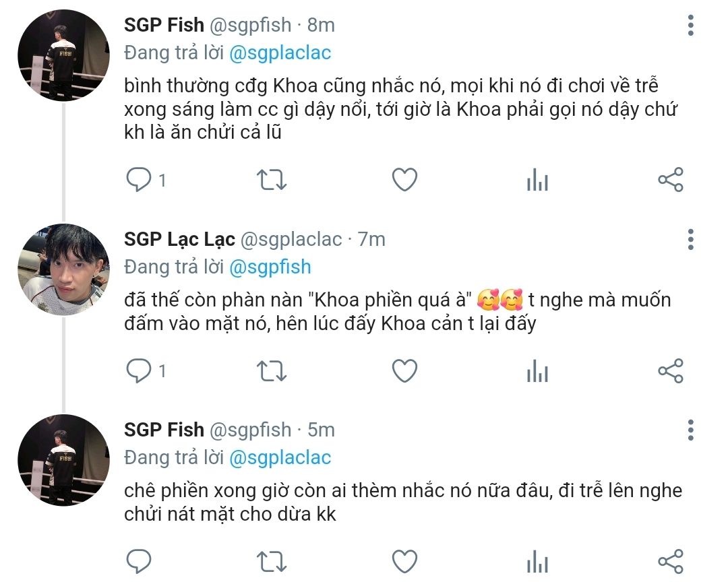This screenshot has height=582, width=728.
Task: Like SGP Lạc Lạc's tweet
Action: pyautogui.click(x=404, y=370)
